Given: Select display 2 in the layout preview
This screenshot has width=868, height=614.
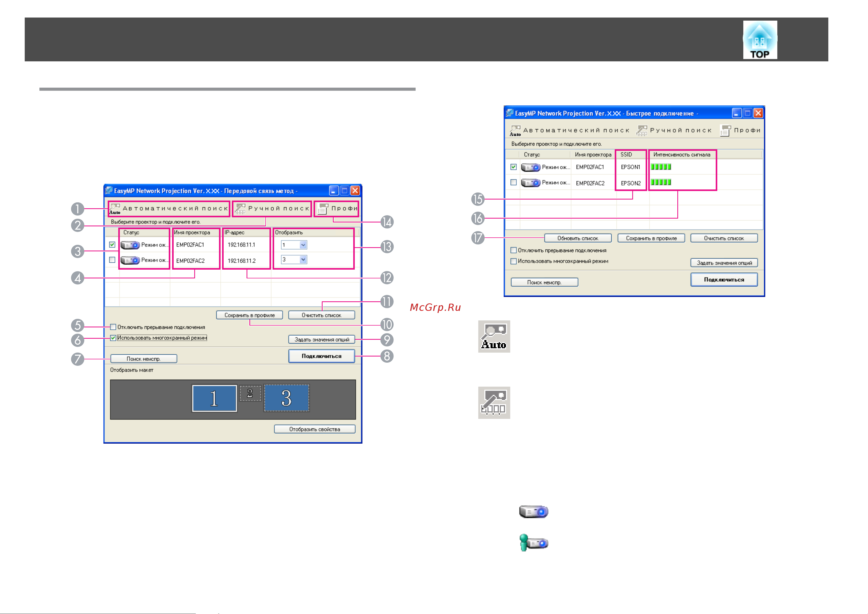Looking at the screenshot, I should [x=250, y=393].
